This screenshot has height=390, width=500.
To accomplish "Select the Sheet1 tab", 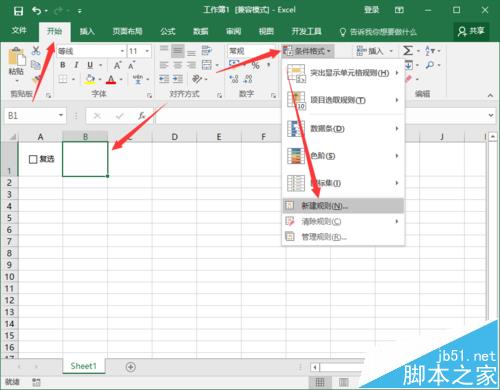I will point(84,366).
